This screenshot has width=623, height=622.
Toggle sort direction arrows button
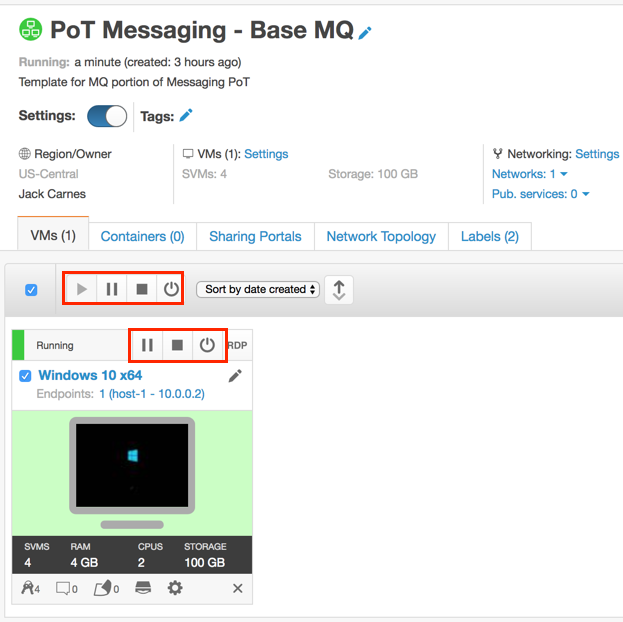[339, 290]
